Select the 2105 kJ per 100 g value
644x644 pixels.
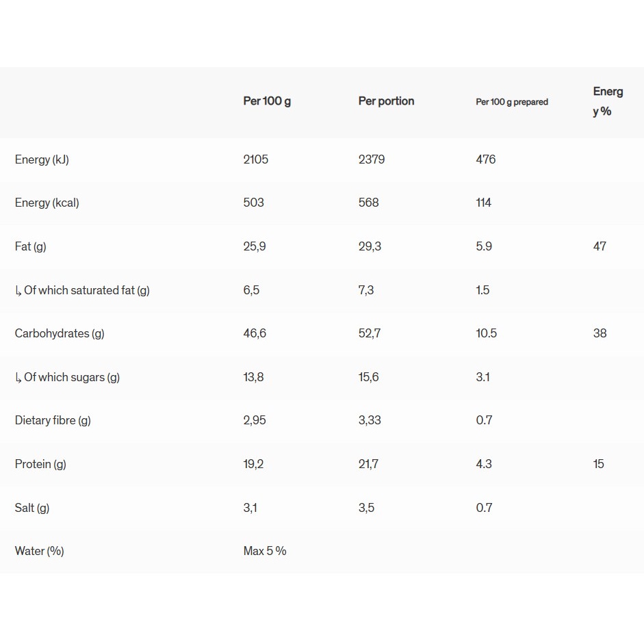(256, 159)
